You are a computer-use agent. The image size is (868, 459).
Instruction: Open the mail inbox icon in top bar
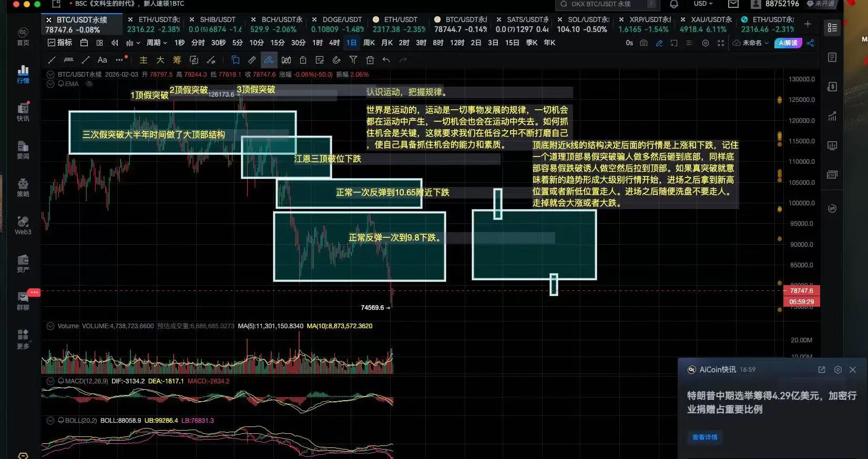pos(733,4)
